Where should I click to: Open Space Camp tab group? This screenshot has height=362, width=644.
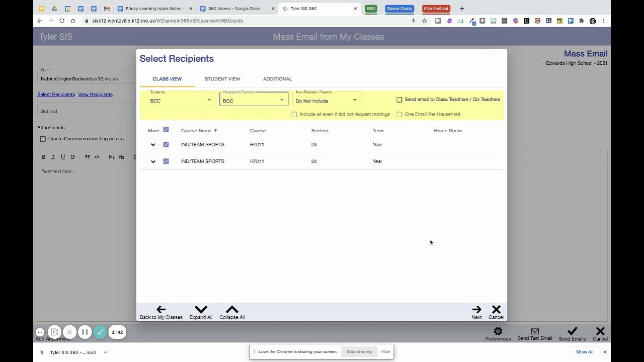399,9
